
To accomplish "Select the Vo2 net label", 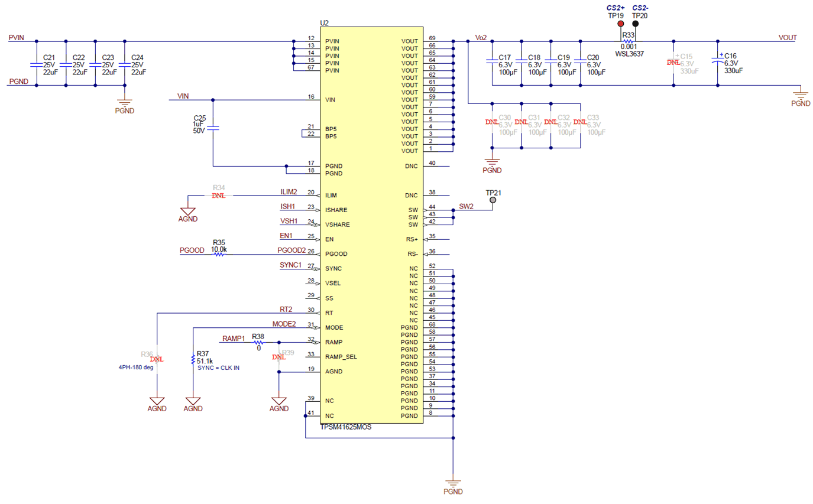I will coord(481,37).
